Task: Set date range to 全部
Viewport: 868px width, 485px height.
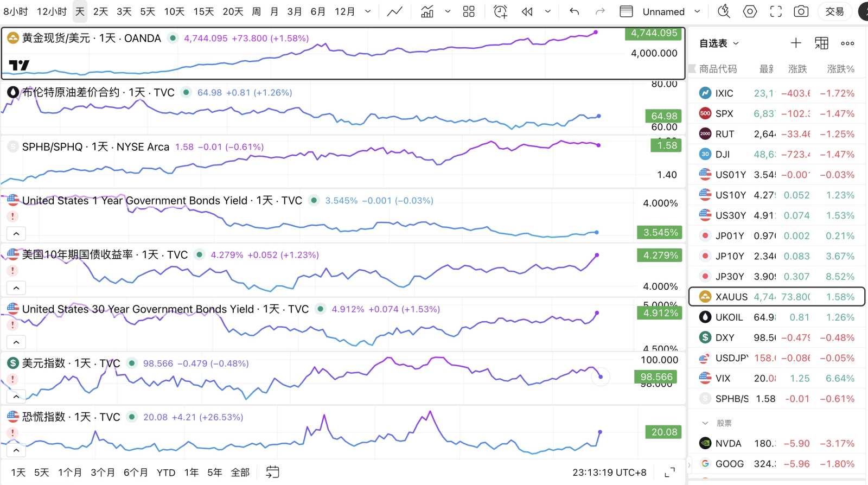Action: click(x=240, y=473)
